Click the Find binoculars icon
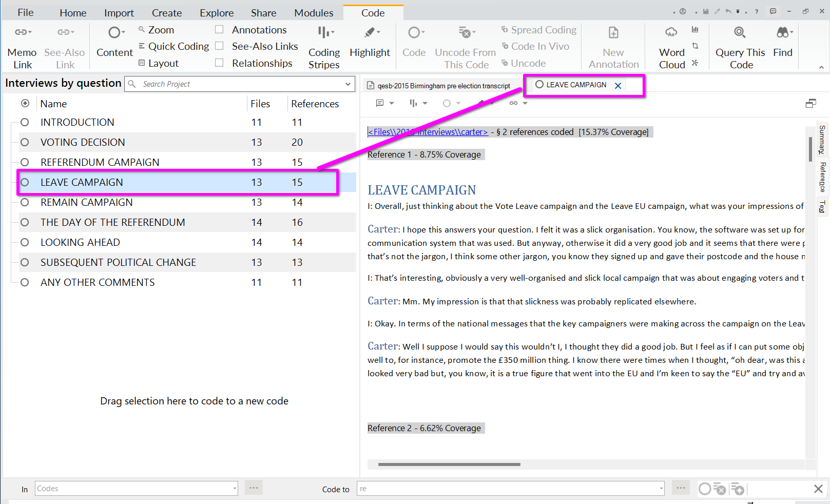 [783, 33]
